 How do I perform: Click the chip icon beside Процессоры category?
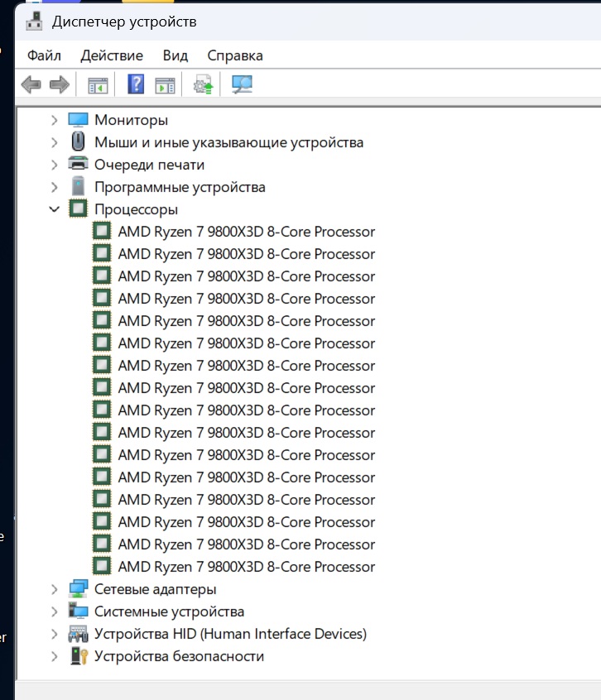coord(78,209)
